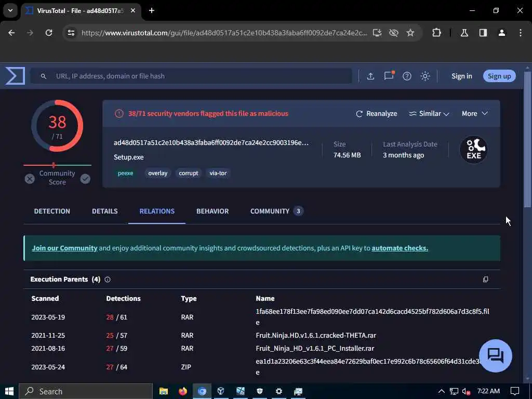Open the muted volume tray icon
This screenshot has height=399, width=532.
466,391
